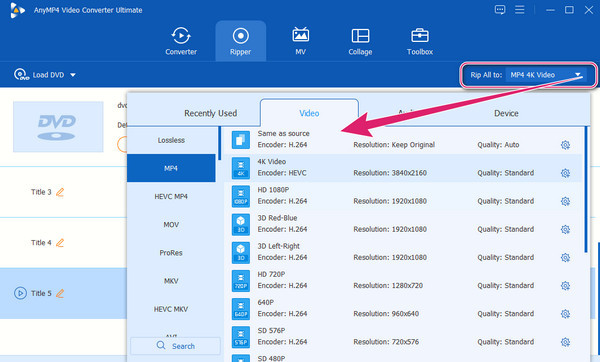Open settings gear for HD 1080P preset
This screenshot has width=600, height=362.
pyautogui.click(x=565, y=201)
